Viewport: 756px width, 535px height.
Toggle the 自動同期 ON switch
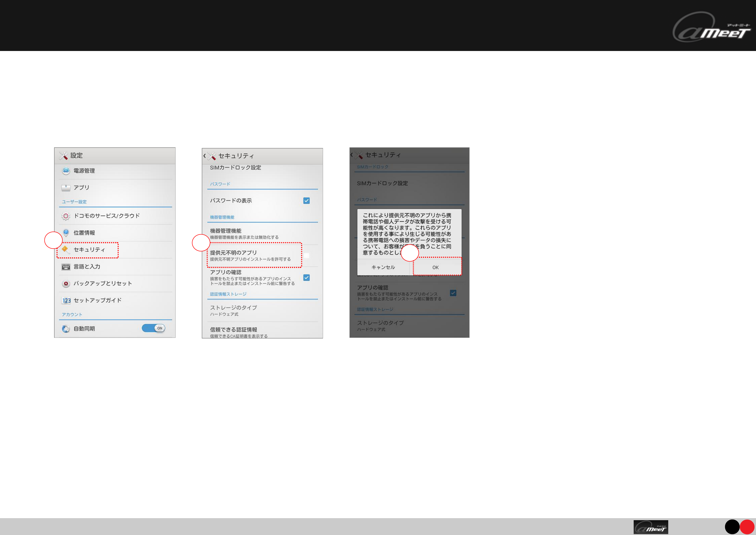tap(154, 328)
